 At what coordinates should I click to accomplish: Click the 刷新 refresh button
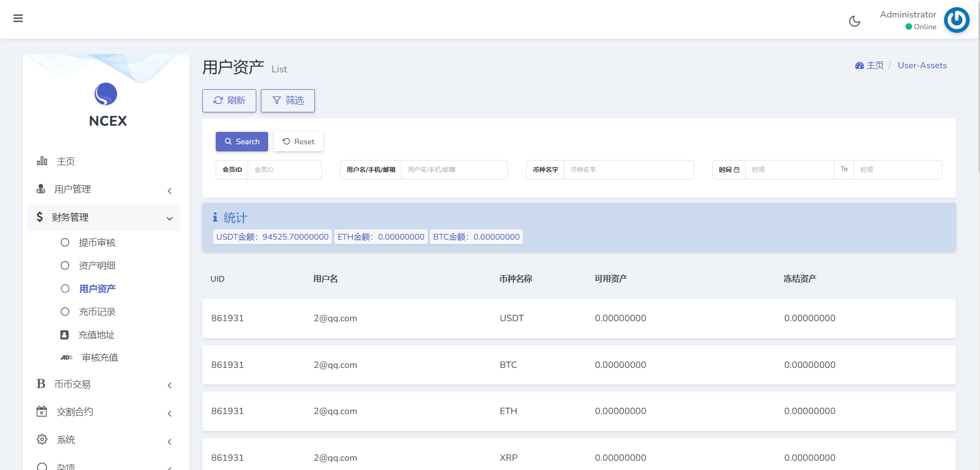[229, 101]
